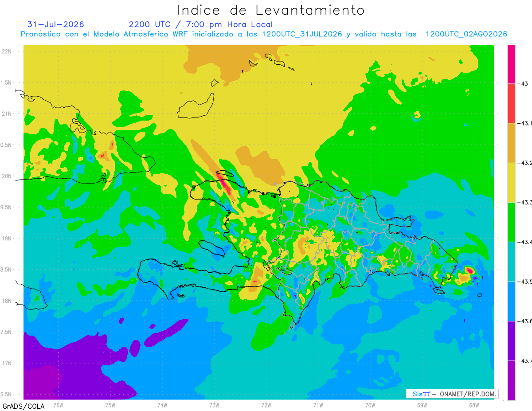
Task: Click '2200 UTC / 7:00 pm Hora Local'
Action: [201, 24]
